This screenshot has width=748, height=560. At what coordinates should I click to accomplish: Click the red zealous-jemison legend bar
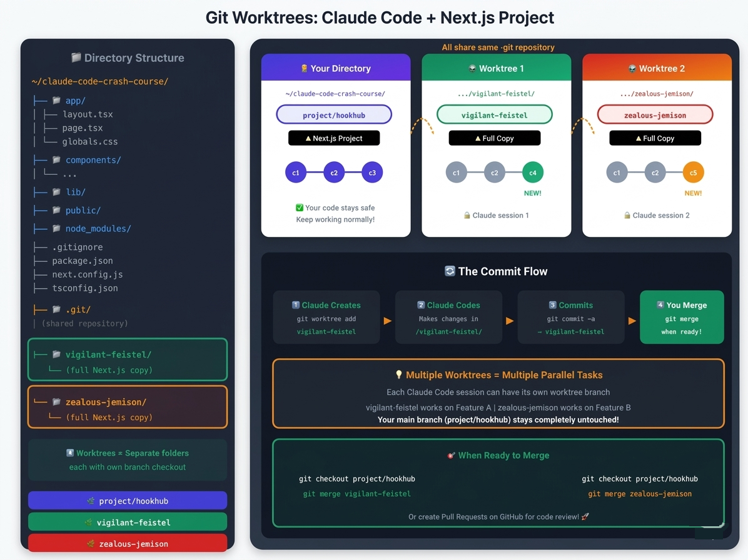click(x=128, y=543)
